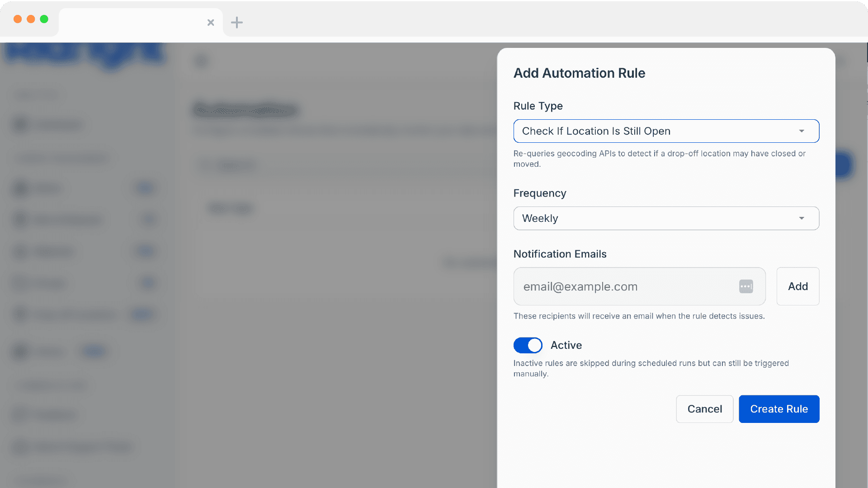Click the red window close button
The image size is (868, 488).
pos(18,19)
